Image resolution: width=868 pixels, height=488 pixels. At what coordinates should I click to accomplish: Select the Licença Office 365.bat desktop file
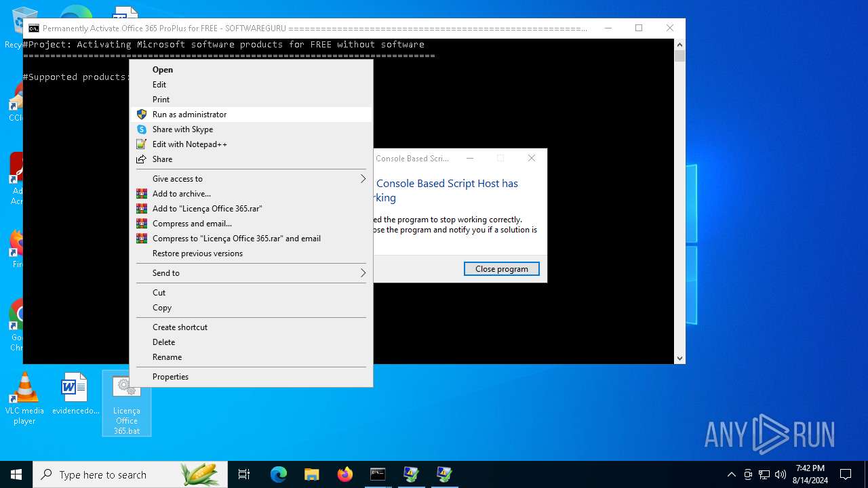pyautogui.click(x=127, y=403)
